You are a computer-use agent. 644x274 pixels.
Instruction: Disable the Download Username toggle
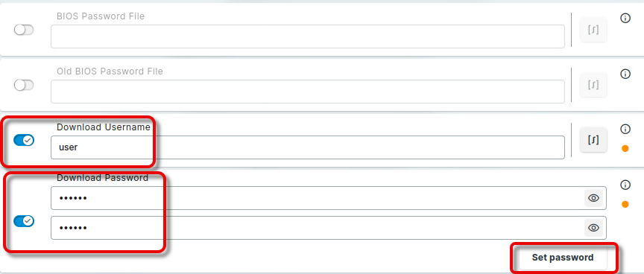tap(24, 140)
